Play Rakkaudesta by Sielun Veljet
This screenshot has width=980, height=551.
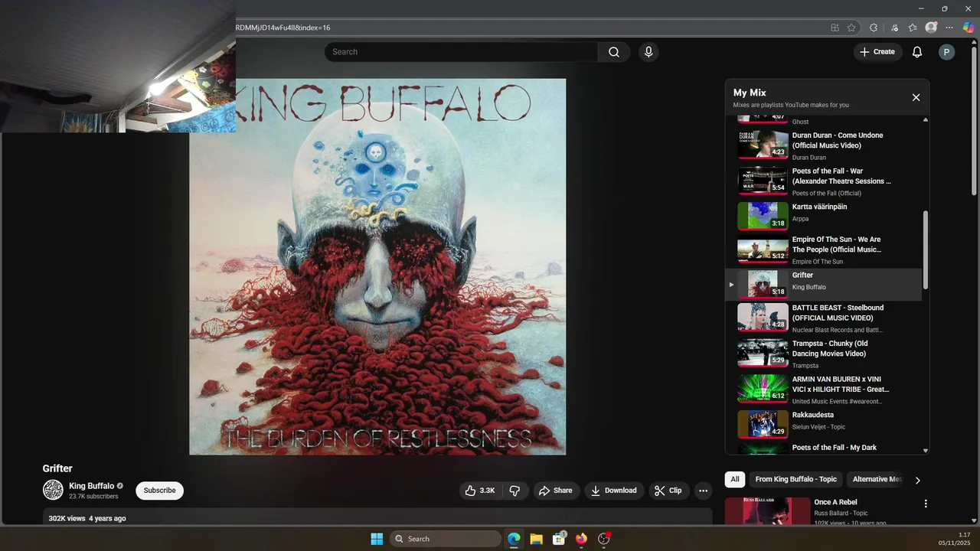tap(824, 424)
